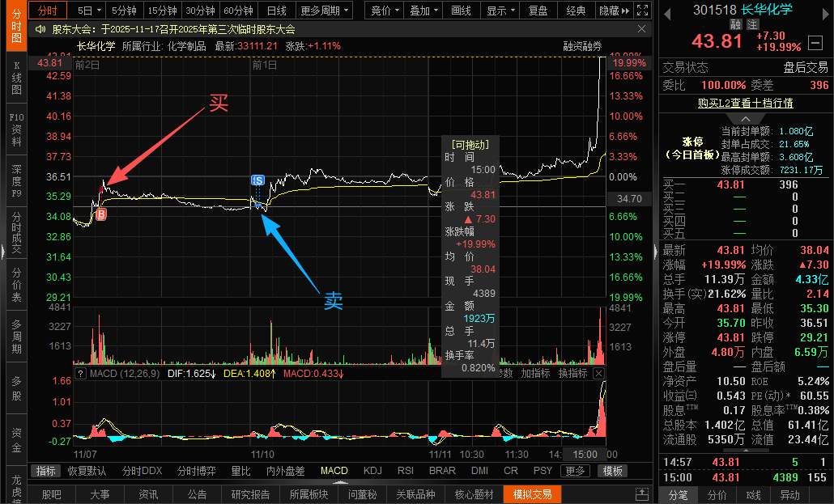
Task: Open the 竞价 dropdown
Action: pos(385,10)
